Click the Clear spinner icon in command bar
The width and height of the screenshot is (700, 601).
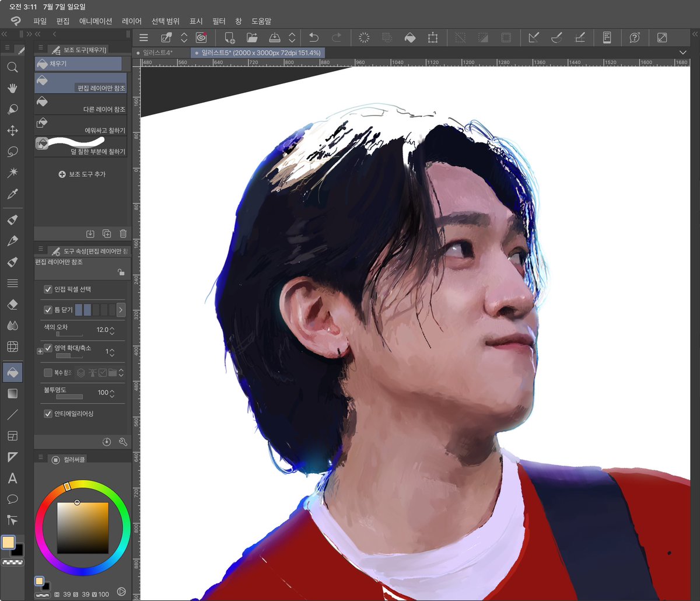click(x=364, y=38)
